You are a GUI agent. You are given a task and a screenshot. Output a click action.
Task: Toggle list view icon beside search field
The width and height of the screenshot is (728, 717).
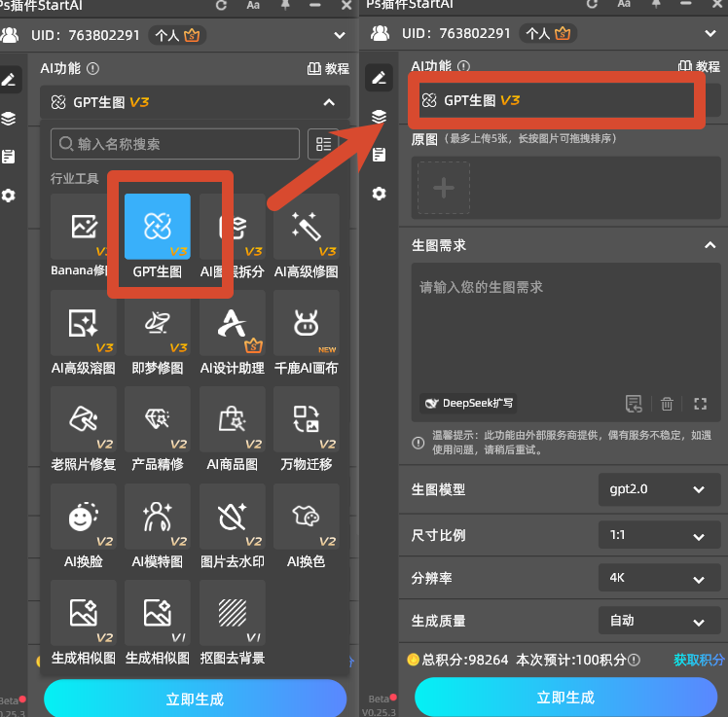323,144
